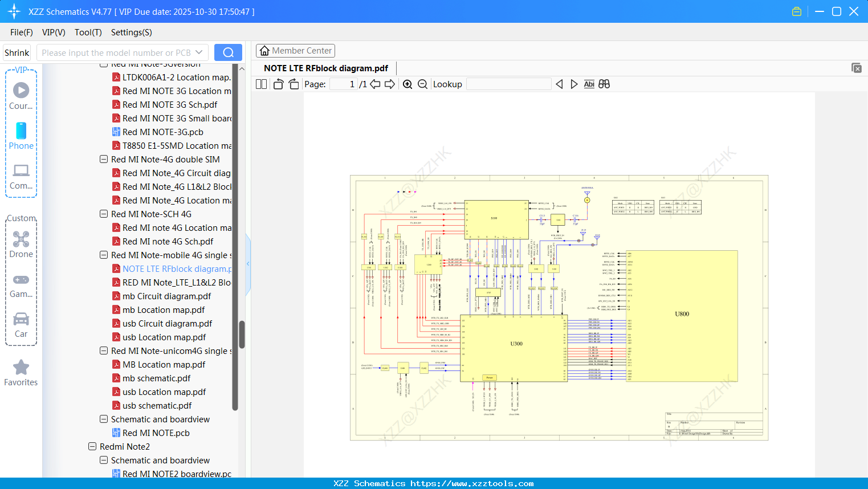868x489 pixels.
Task: Collapse the 'Red MI Note-4G double SIM' node
Action: [x=104, y=159]
